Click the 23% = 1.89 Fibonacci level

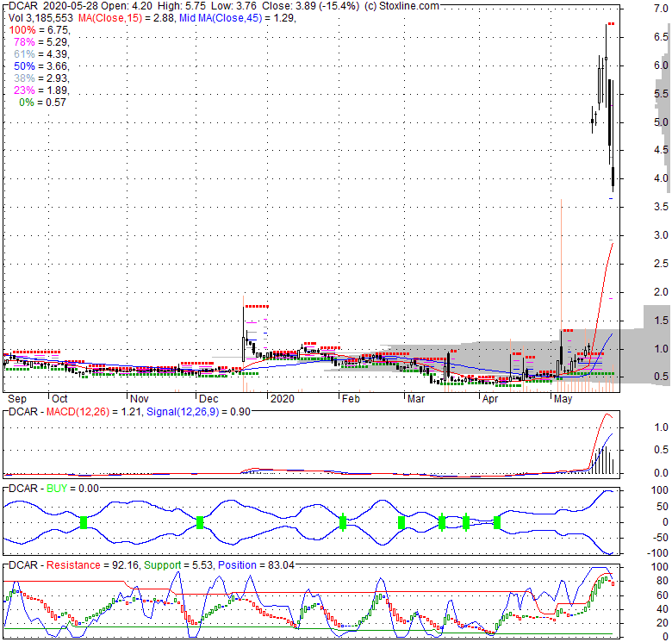coord(41,90)
